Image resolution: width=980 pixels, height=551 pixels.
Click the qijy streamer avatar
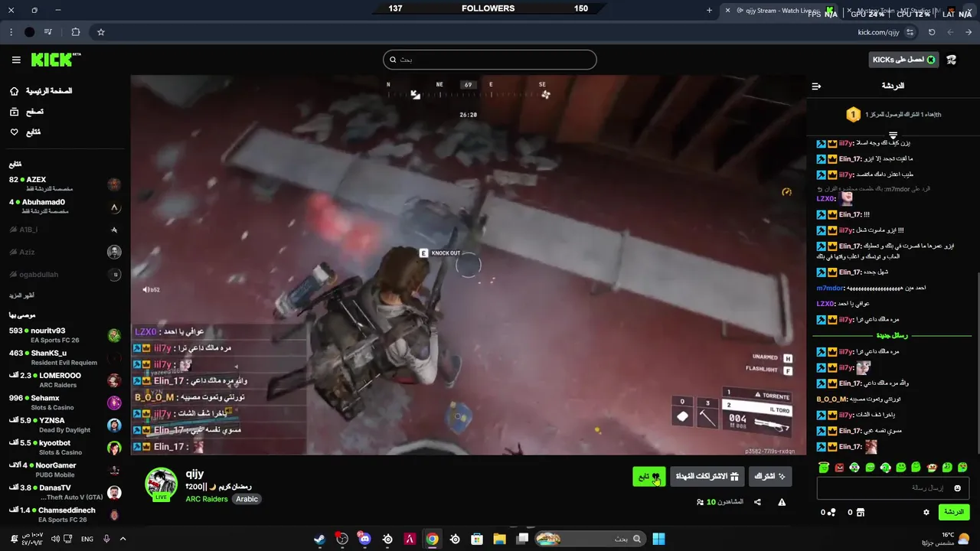point(161,484)
